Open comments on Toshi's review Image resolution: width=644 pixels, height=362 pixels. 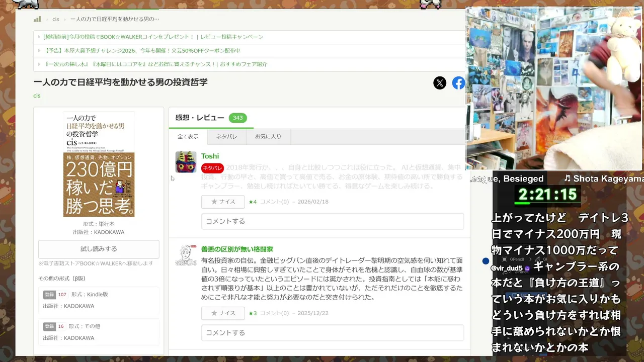(x=274, y=202)
